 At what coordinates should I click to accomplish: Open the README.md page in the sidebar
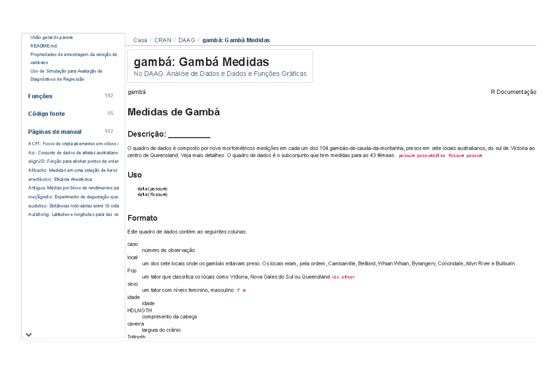[43, 46]
